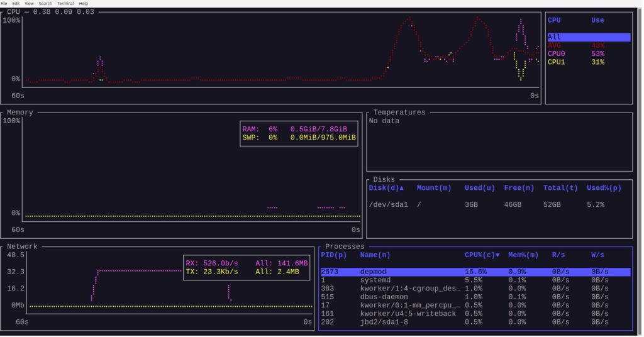Select the kworker/0:1-mm_percpu process row
This screenshot has width=644, height=337.
(475, 306)
